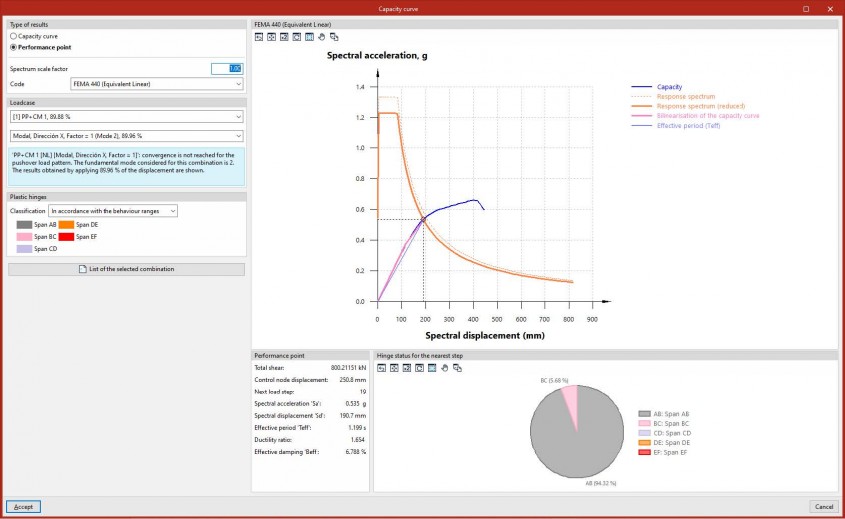Click copy/print view icon in graph toolbar
The image size is (845, 519).
pos(334,37)
